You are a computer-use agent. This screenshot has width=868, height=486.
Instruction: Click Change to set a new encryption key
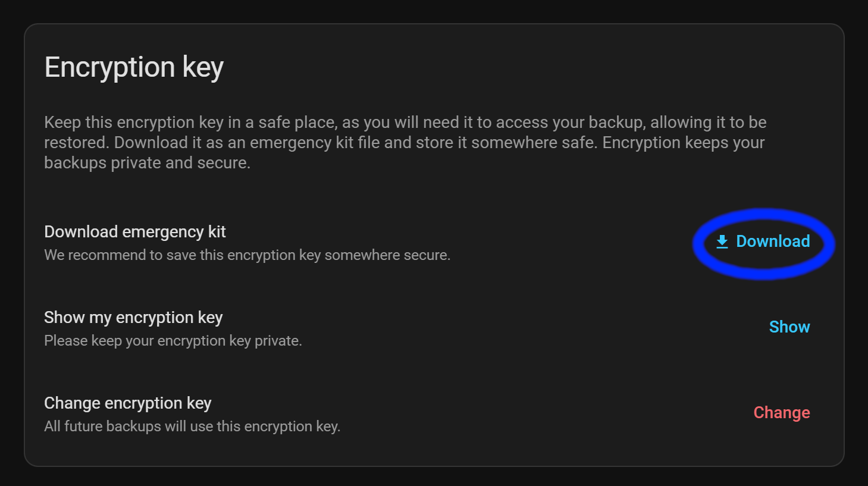(782, 412)
